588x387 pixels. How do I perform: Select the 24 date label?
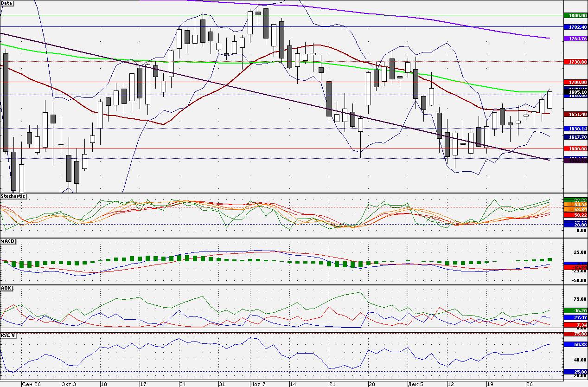(183, 384)
